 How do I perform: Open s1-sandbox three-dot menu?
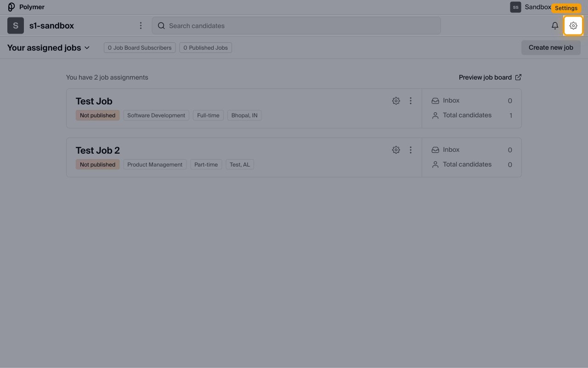pyautogui.click(x=141, y=26)
